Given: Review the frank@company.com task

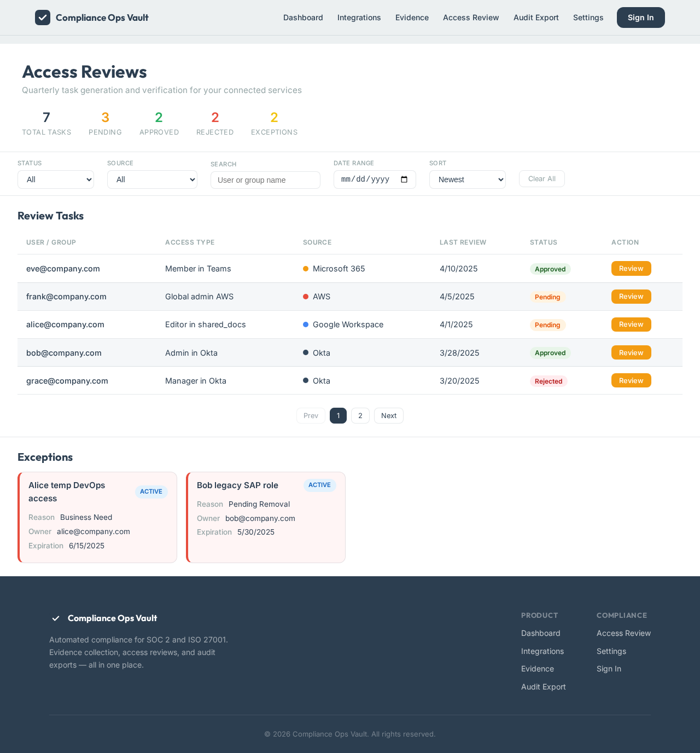Looking at the screenshot, I should 631,297.
